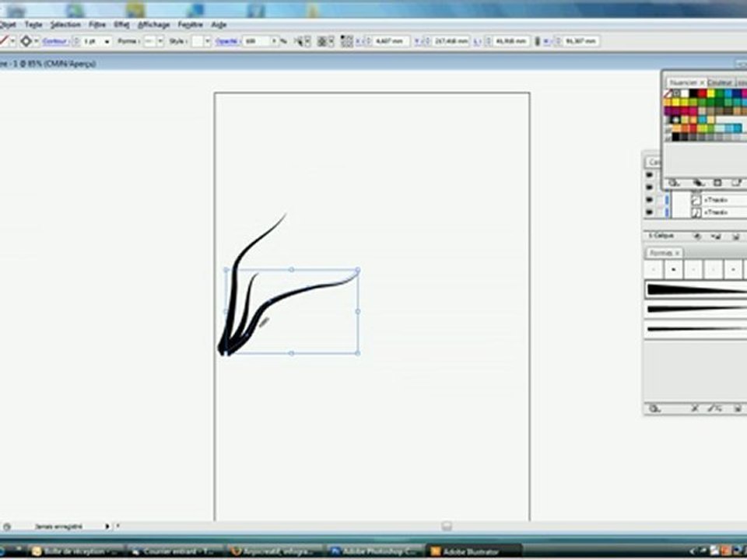Select the second calligraphic brush with black dot
The image size is (747, 560).
673,270
